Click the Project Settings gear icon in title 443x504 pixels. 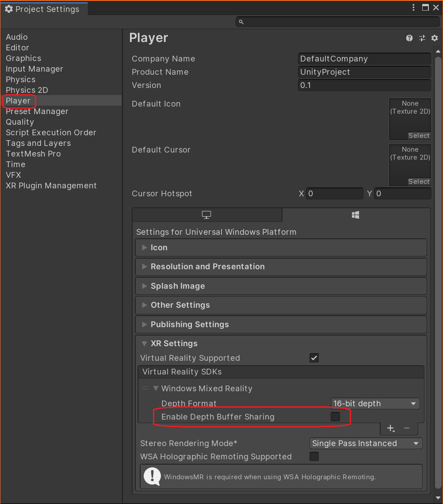pos(9,8)
